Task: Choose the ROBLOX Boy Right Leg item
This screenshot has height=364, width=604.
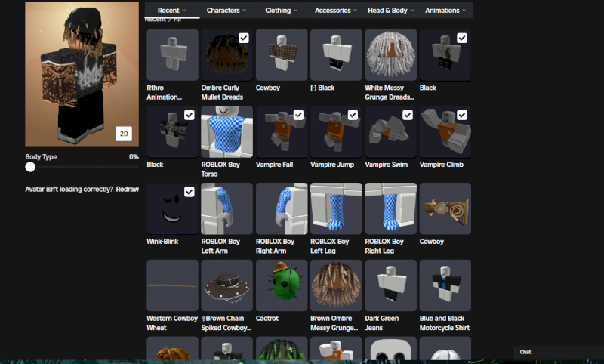Action: click(390, 208)
